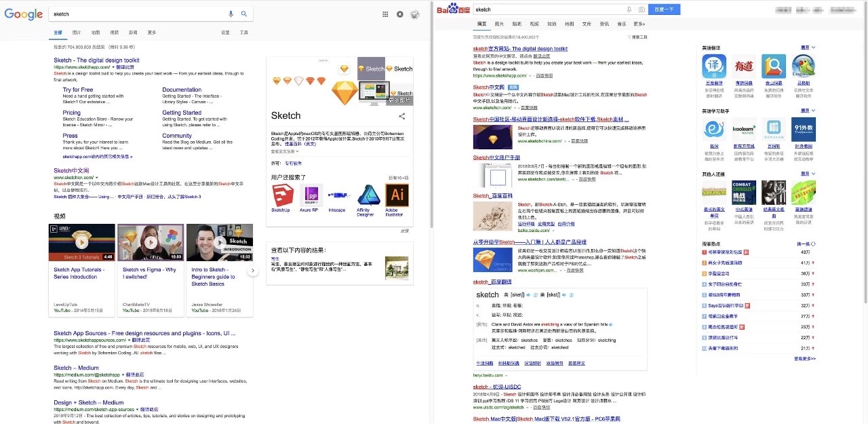The width and height of the screenshot is (868, 424).
Task: Open the 91外教 app icon
Action: point(804,129)
